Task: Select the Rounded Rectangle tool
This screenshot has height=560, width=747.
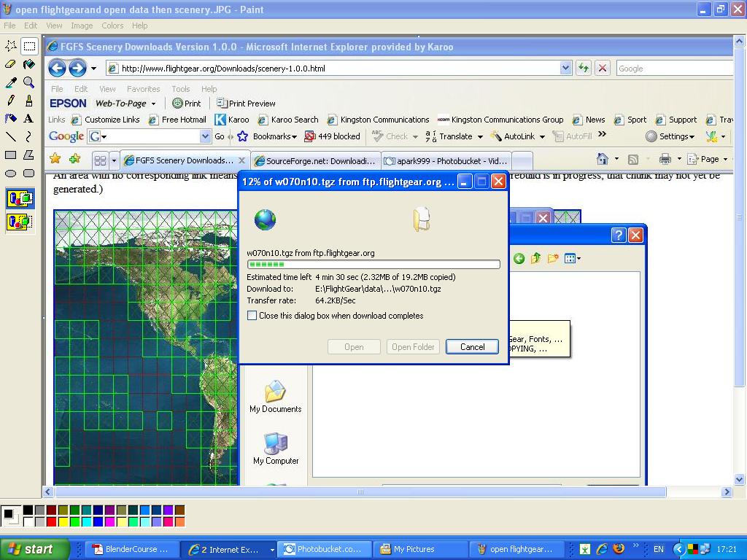Action: [x=29, y=173]
